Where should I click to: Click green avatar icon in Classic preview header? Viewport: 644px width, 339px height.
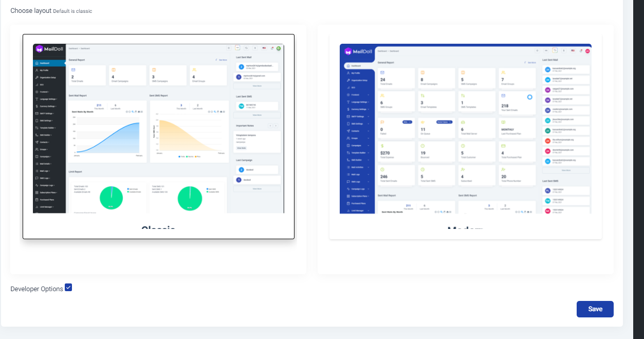click(x=279, y=48)
